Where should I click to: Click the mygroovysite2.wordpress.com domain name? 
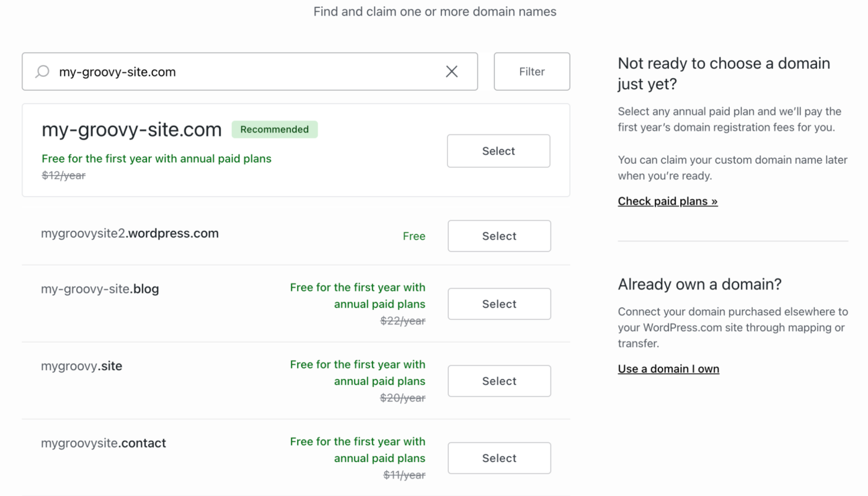(x=130, y=234)
